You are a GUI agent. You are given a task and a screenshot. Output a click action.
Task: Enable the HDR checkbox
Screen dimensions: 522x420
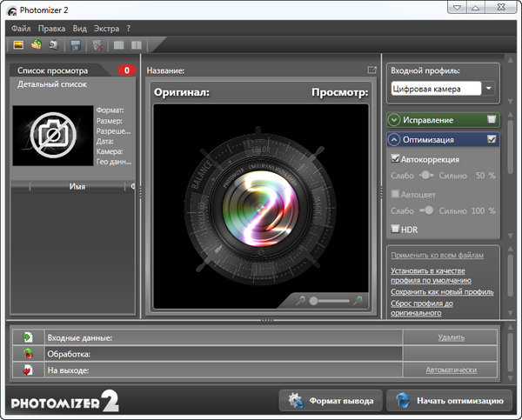(395, 229)
